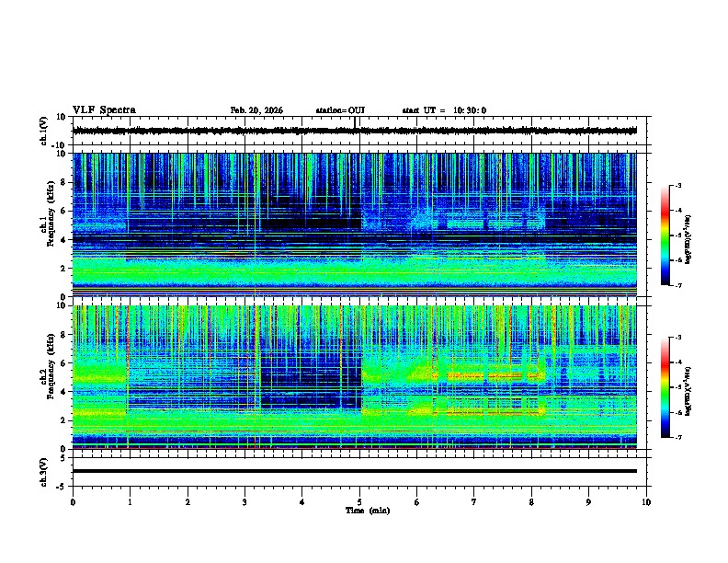Click the "VLF Spectra" plot title
Image resolution: width=728 pixels, height=563 pixels.
104,110
